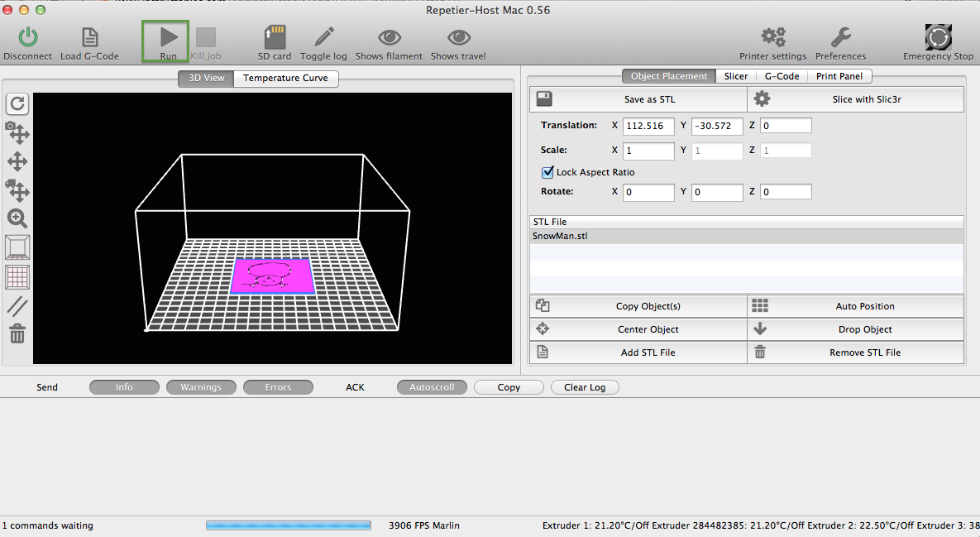The width and height of the screenshot is (980, 537).
Task: Click the STL File column header
Action: coord(747,222)
